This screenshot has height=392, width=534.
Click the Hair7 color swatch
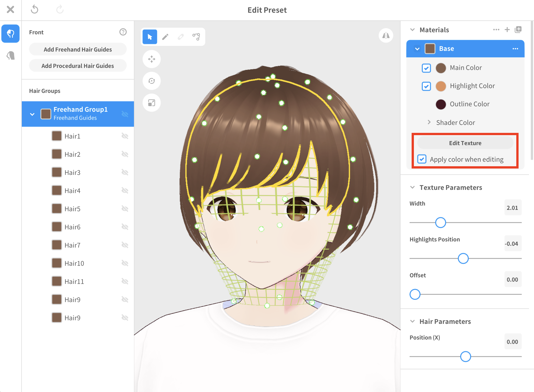pos(57,245)
